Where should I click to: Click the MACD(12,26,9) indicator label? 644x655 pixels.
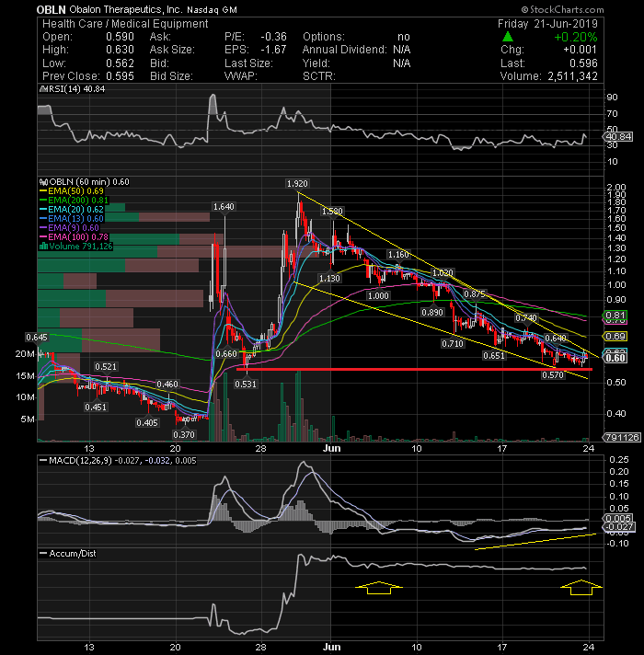click(80, 461)
